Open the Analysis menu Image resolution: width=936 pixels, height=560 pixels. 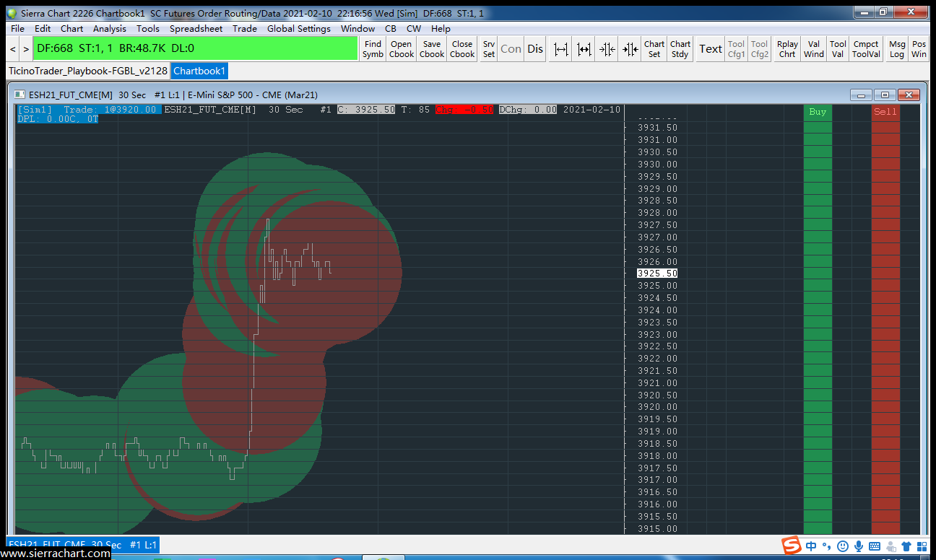point(110,29)
